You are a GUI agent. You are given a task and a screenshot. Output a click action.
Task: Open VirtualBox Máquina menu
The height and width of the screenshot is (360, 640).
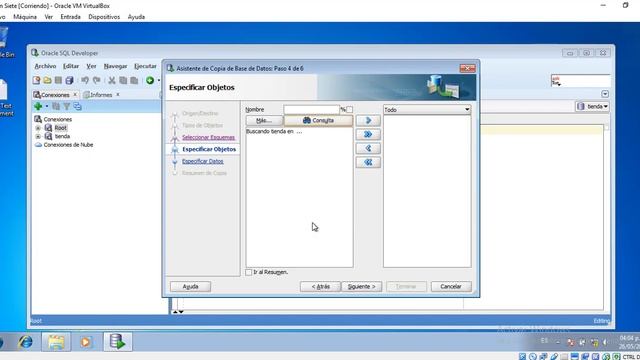25,17
